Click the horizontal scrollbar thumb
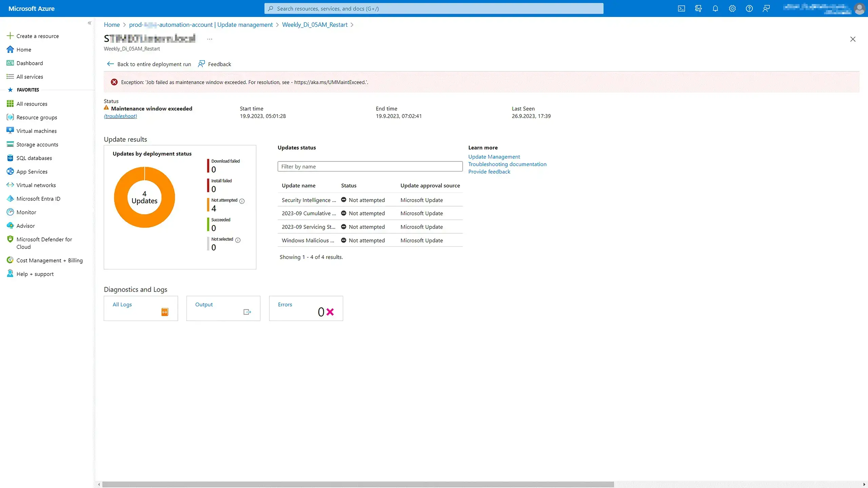 click(x=358, y=485)
